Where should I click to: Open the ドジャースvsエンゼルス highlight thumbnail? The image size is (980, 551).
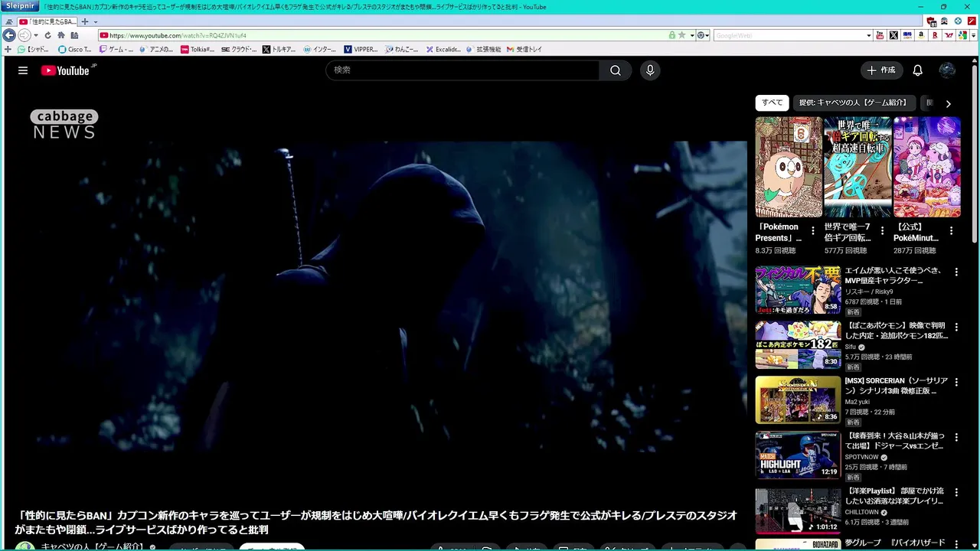[x=798, y=455]
